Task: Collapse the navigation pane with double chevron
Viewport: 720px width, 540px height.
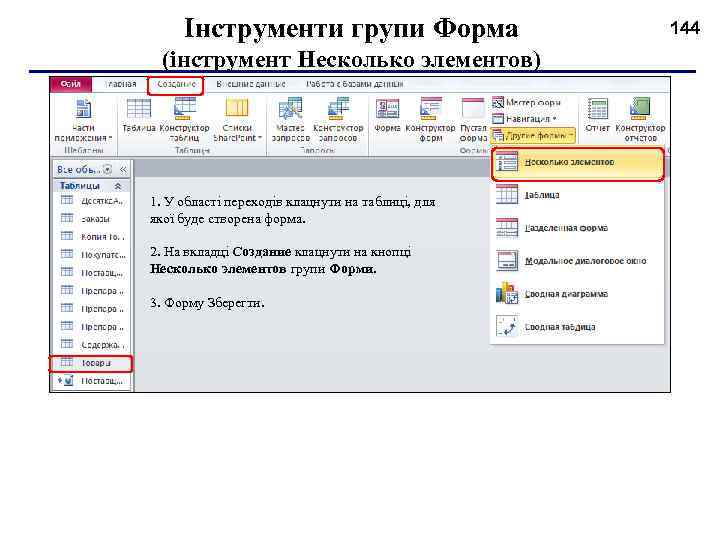Action: click(123, 169)
